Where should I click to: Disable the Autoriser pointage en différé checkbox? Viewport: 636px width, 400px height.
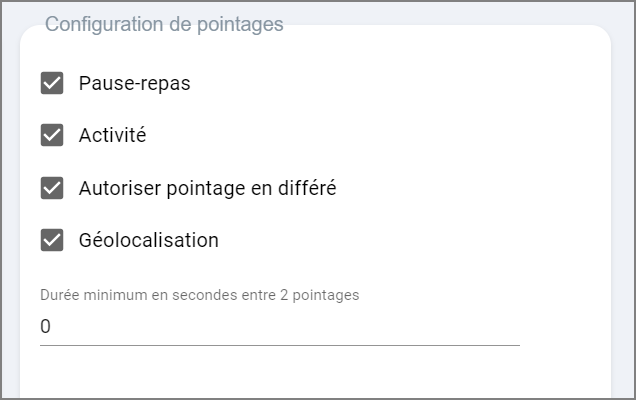point(52,188)
